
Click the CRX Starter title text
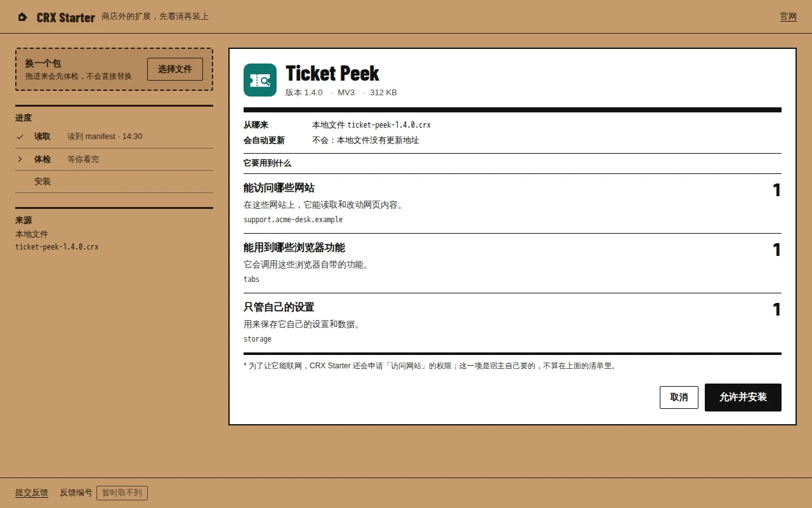[x=66, y=17]
